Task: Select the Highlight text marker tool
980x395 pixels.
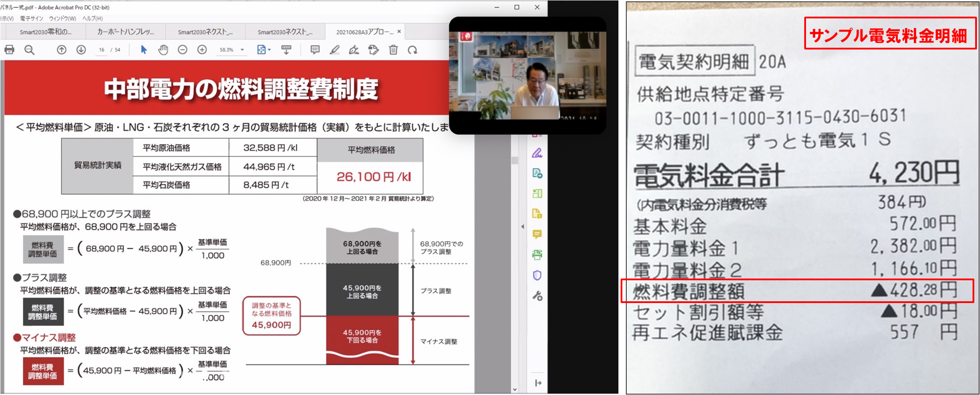Action: (335, 50)
